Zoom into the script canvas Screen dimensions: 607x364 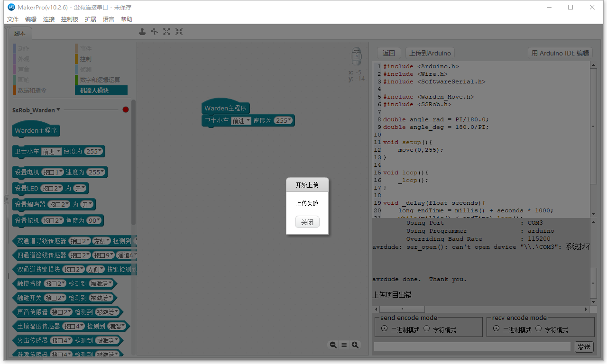point(355,345)
